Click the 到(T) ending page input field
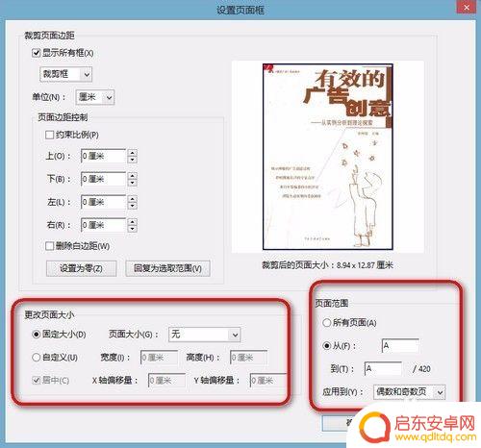 [x=383, y=369]
